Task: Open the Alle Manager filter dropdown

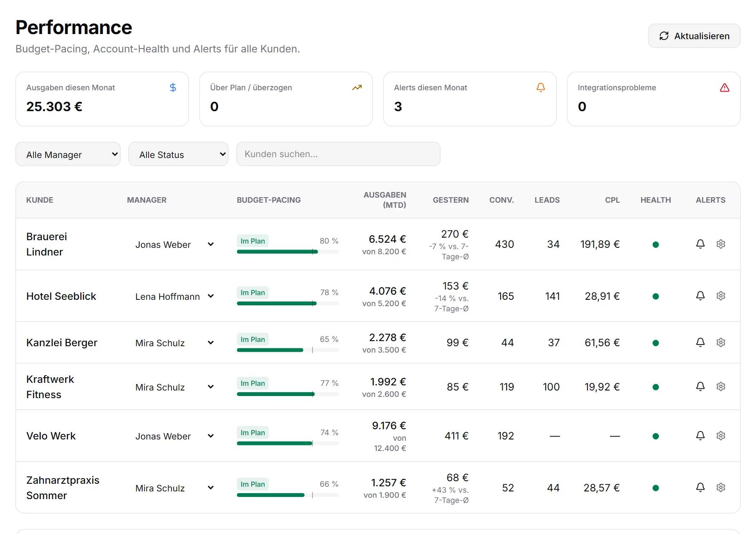Action: [68, 154]
